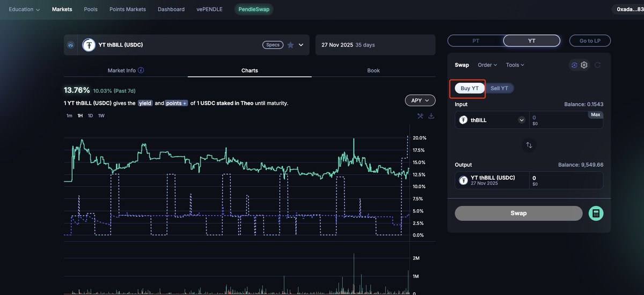This screenshot has width=644, height=295.
Task: Open the chain selector icon beside market name
Action: coord(70,45)
